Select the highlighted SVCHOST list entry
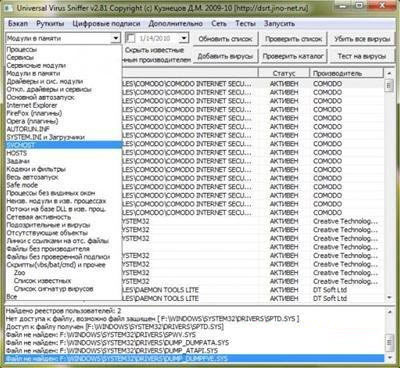Viewport: 400px width, 368px height. pyautogui.click(x=63, y=145)
